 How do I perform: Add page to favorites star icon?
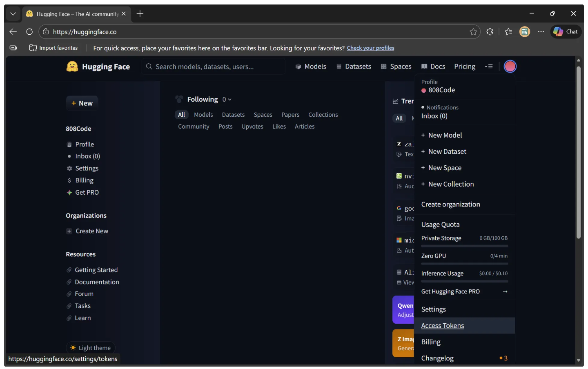click(x=473, y=32)
